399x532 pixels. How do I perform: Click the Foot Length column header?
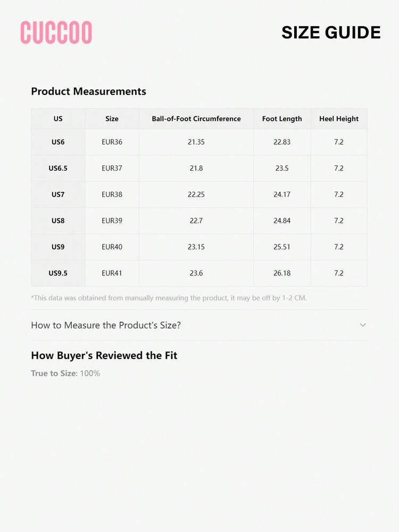tap(282, 119)
